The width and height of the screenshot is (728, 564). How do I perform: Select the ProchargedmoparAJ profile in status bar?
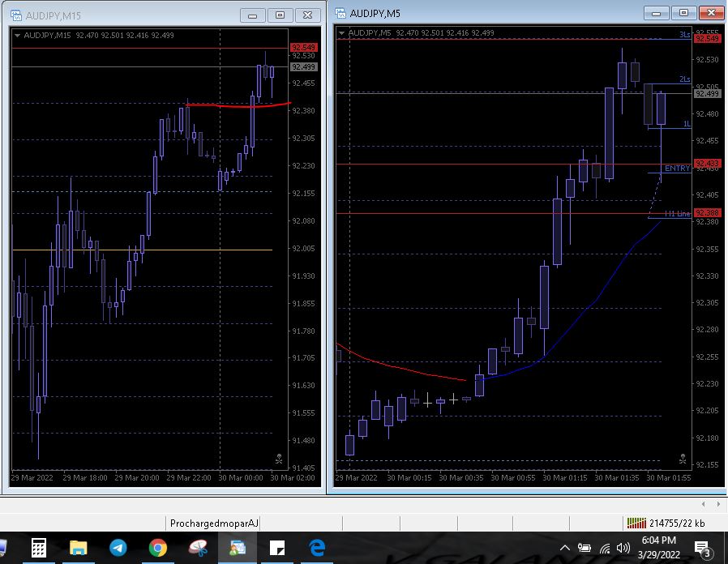[x=214, y=523]
